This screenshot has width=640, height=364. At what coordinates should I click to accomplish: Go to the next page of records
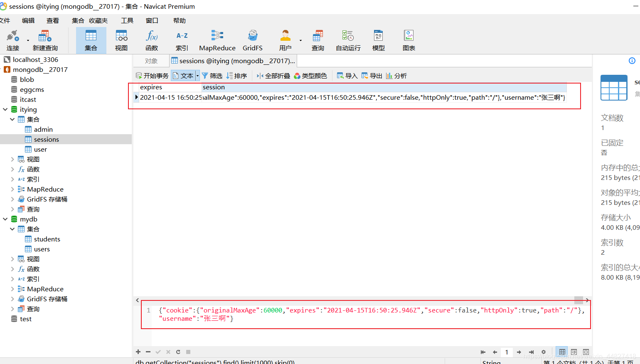tap(519, 352)
